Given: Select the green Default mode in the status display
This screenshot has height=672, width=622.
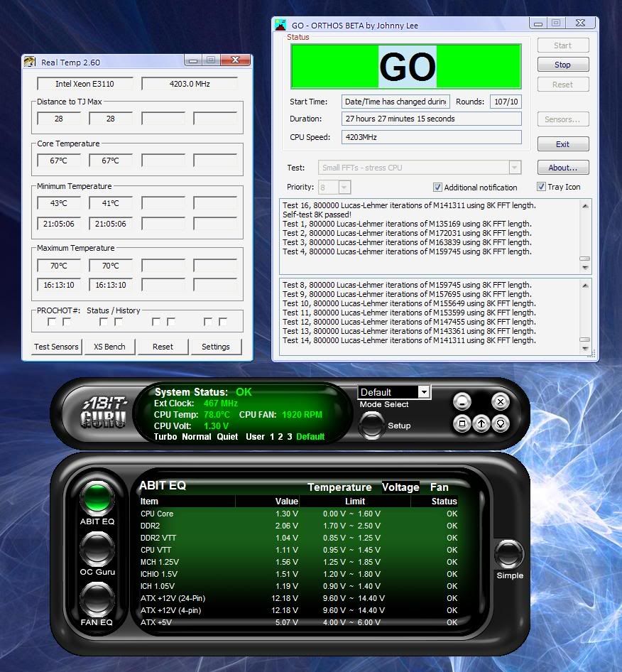Looking at the screenshot, I should click(x=310, y=437).
